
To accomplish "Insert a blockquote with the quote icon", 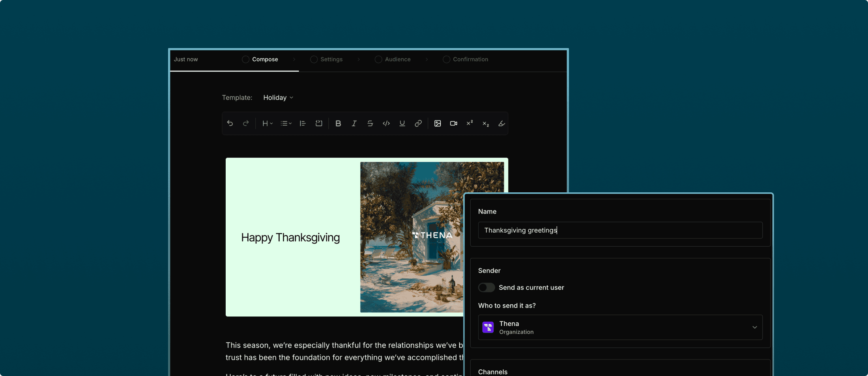I will click(303, 123).
